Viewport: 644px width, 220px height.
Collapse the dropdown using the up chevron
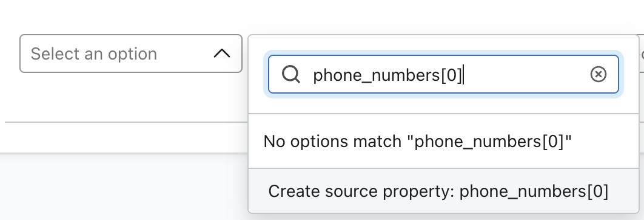click(222, 53)
